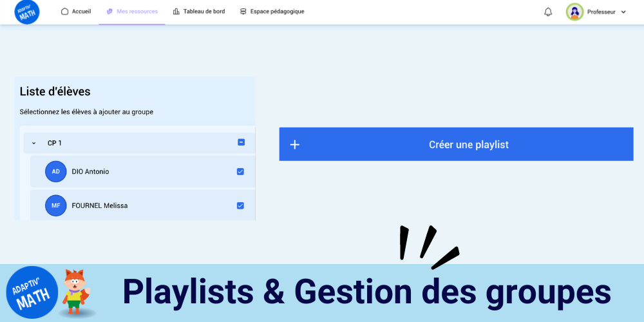The height and width of the screenshot is (322, 644).
Task: Click the Tableau de bord chart icon
Action: 176,12
